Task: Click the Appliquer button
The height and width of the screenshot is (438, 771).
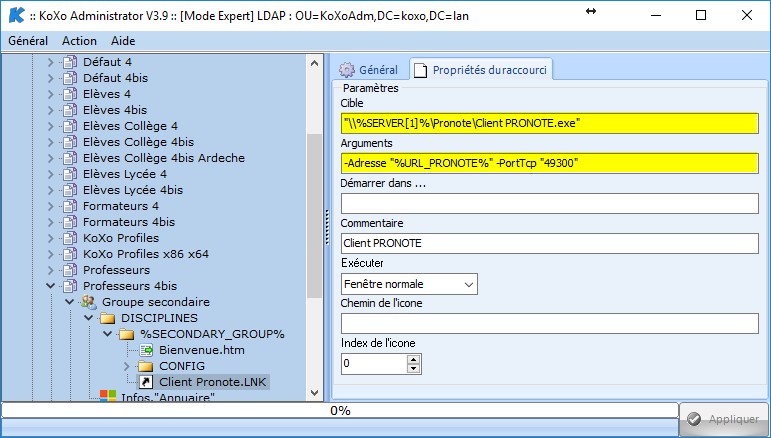Action: [725, 419]
